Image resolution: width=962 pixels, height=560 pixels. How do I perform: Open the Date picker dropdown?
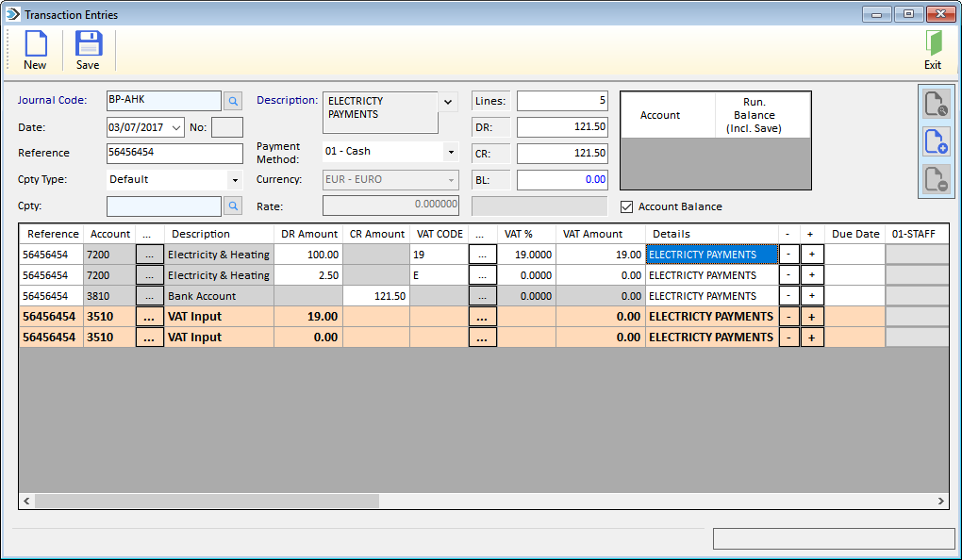tap(176, 127)
